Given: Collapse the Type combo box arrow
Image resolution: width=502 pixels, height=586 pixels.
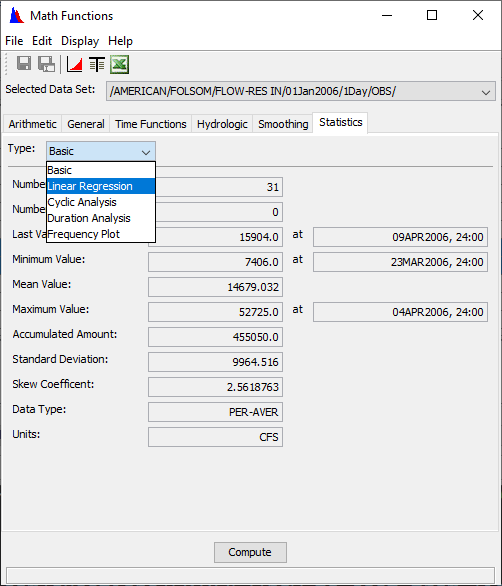Looking at the screenshot, I should (146, 152).
